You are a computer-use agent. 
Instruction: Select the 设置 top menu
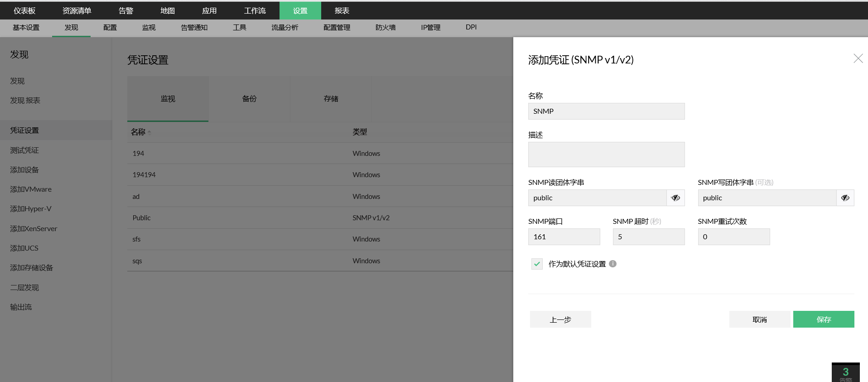(x=300, y=10)
